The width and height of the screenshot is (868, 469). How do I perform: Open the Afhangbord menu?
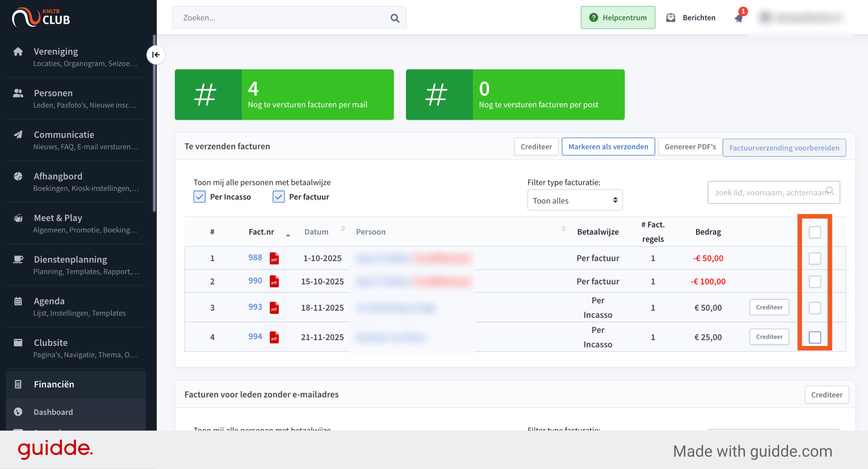tap(76, 182)
